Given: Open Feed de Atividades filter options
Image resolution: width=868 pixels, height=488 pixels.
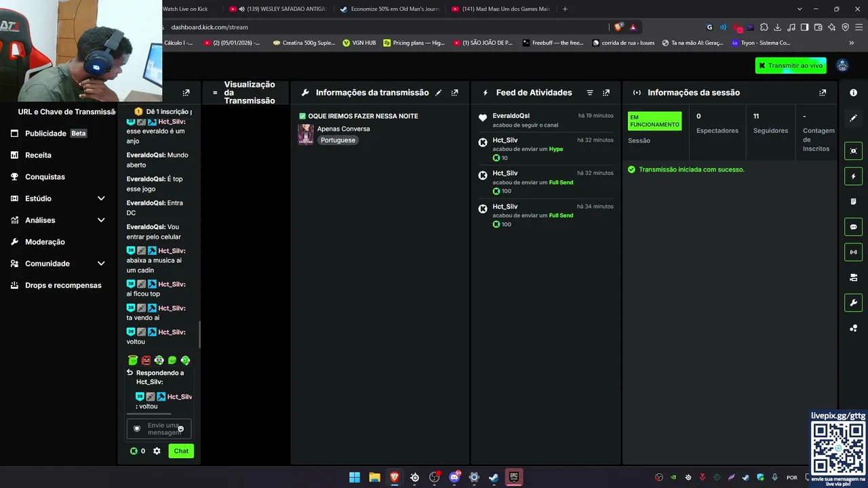Looking at the screenshot, I should point(590,93).
